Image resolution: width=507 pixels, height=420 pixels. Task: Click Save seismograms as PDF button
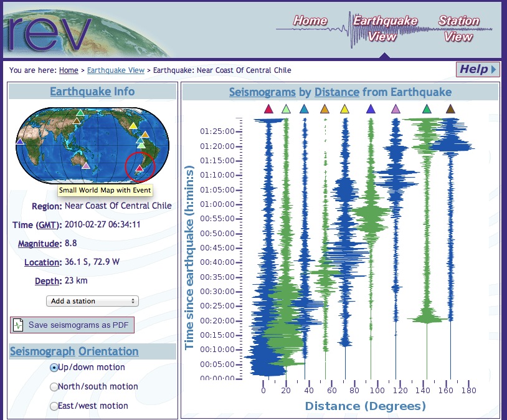pyautogui.click(x=72, y=325)
